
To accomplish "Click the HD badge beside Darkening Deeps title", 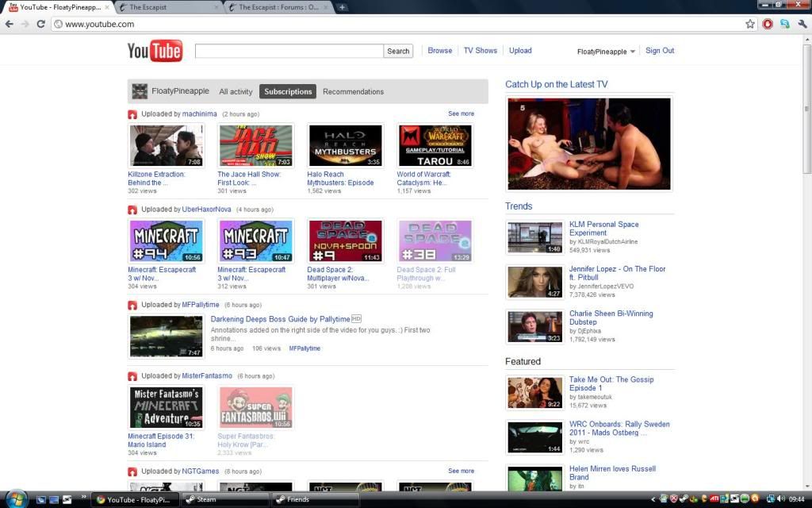I will [356, 319].
